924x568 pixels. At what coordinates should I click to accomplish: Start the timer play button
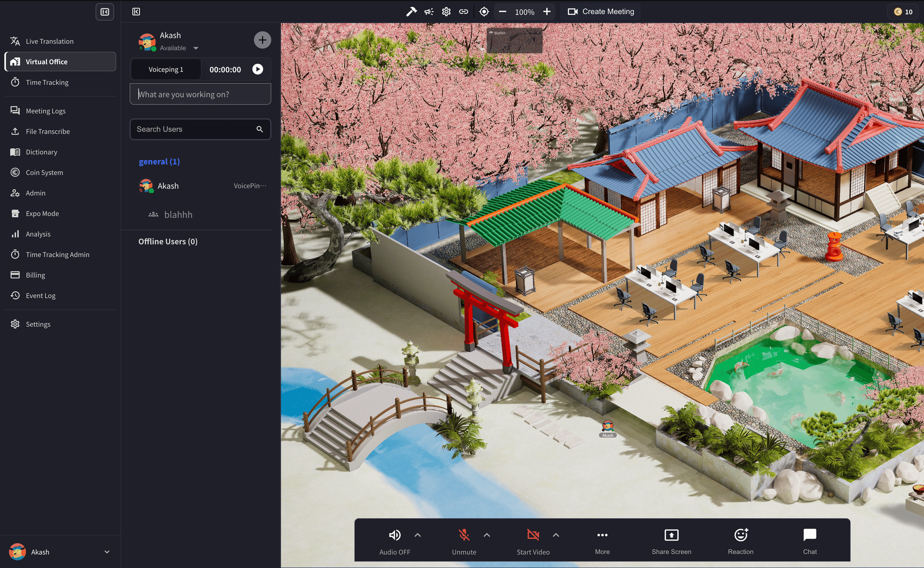[x=258, y=69]
